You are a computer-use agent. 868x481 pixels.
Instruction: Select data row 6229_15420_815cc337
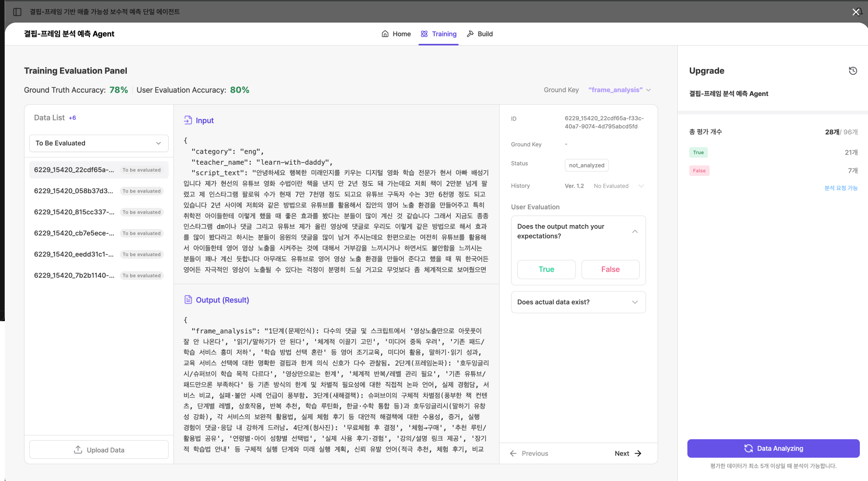pos(99,212)
